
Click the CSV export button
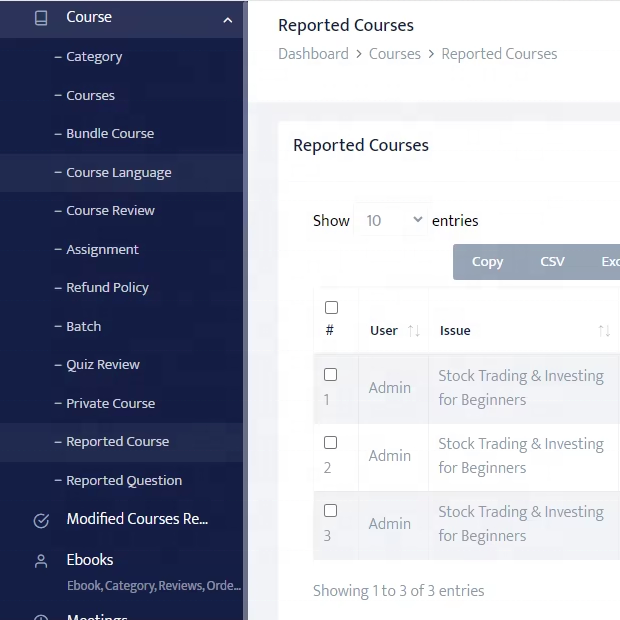(x=552, y=262)
